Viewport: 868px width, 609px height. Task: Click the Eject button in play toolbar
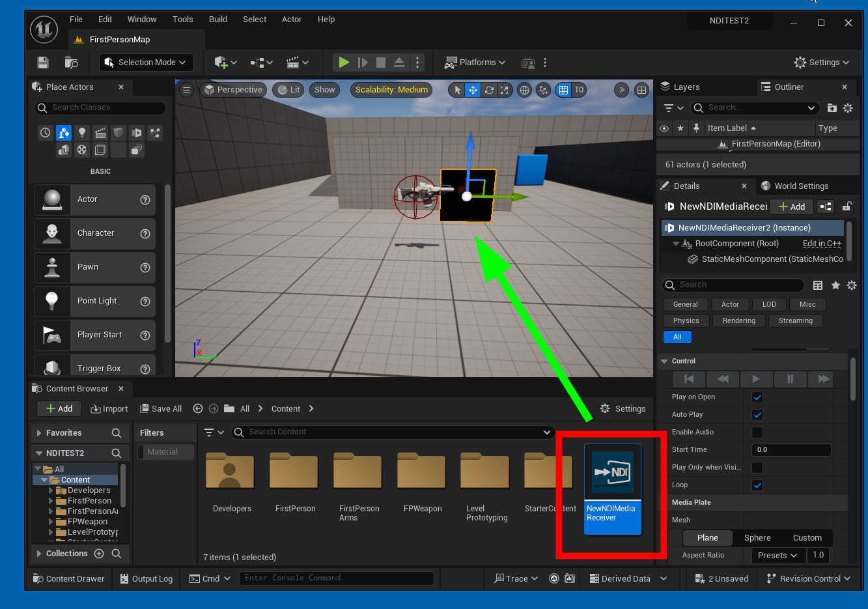pos(399,63)
